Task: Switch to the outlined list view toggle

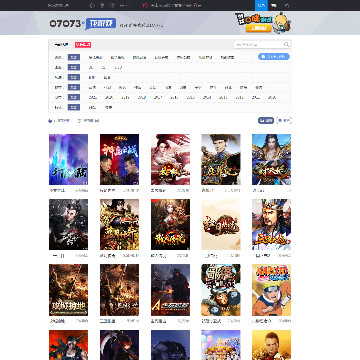Action: point(284,121)
